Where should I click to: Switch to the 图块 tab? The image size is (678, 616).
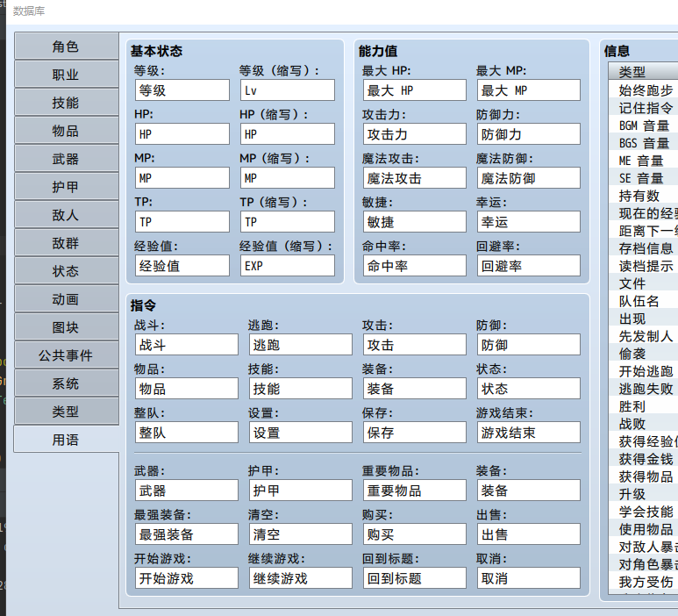67,327
